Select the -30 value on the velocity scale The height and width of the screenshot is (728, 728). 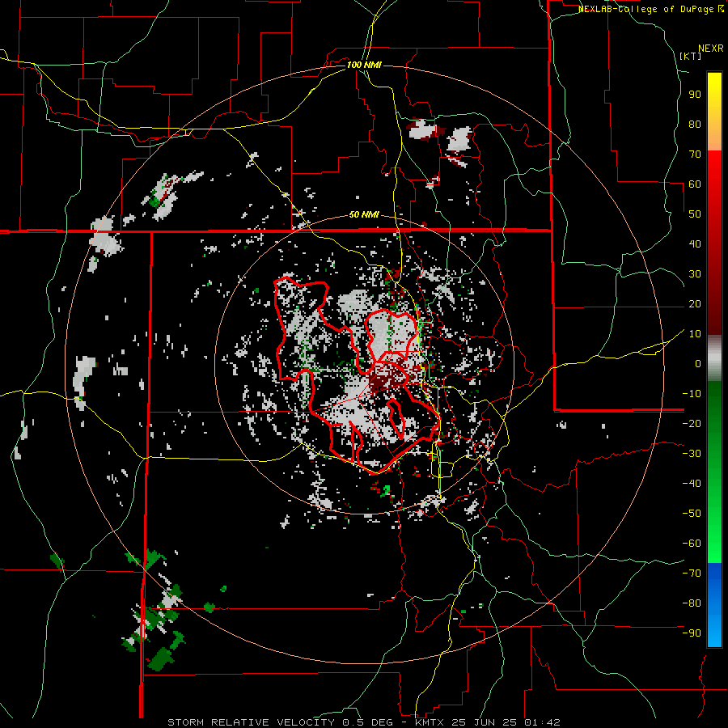click(692, 454)
